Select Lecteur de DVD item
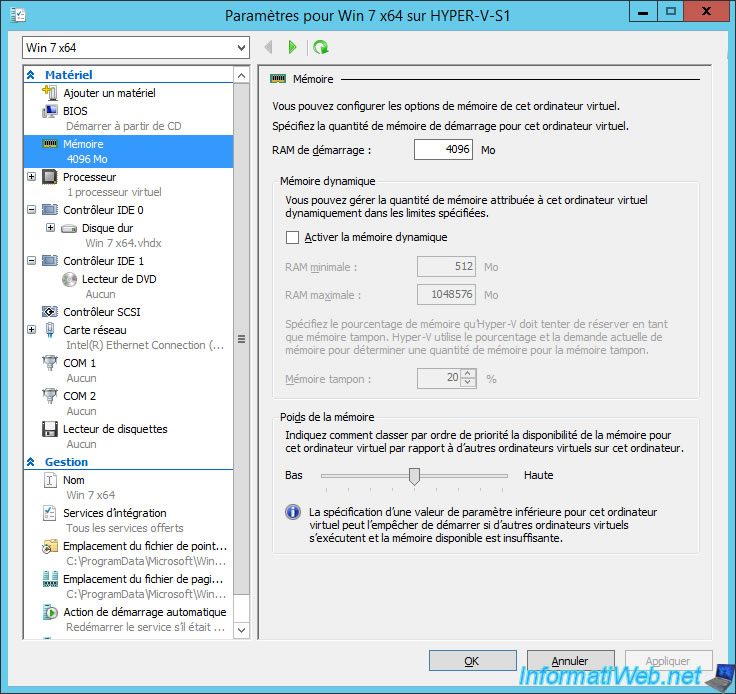 point(119,279)
